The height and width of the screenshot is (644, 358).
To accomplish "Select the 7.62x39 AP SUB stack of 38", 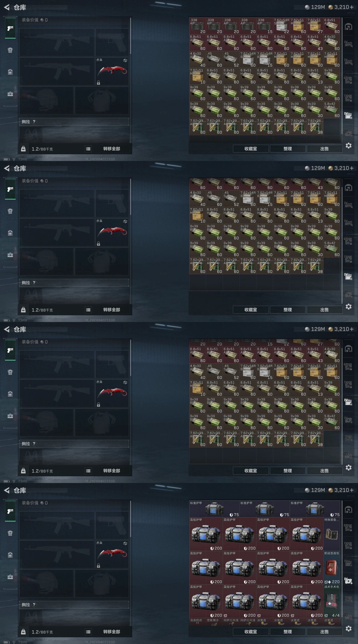I will 315,127.
